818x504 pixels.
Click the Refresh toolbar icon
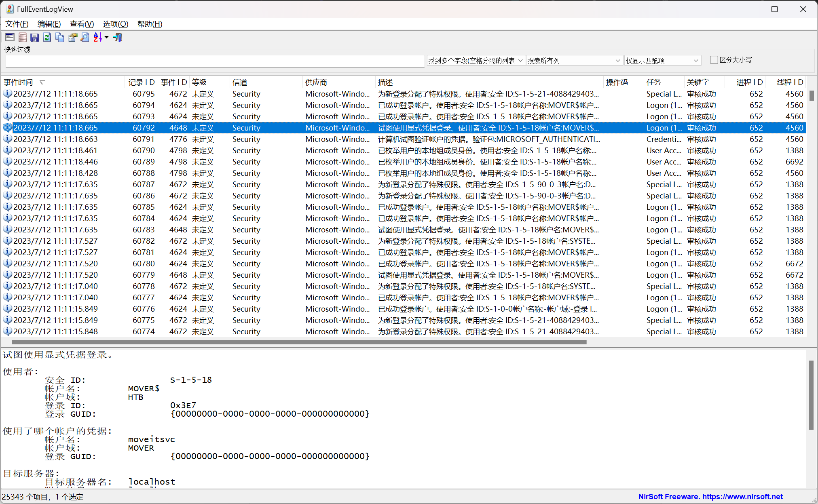coord(47,38)
